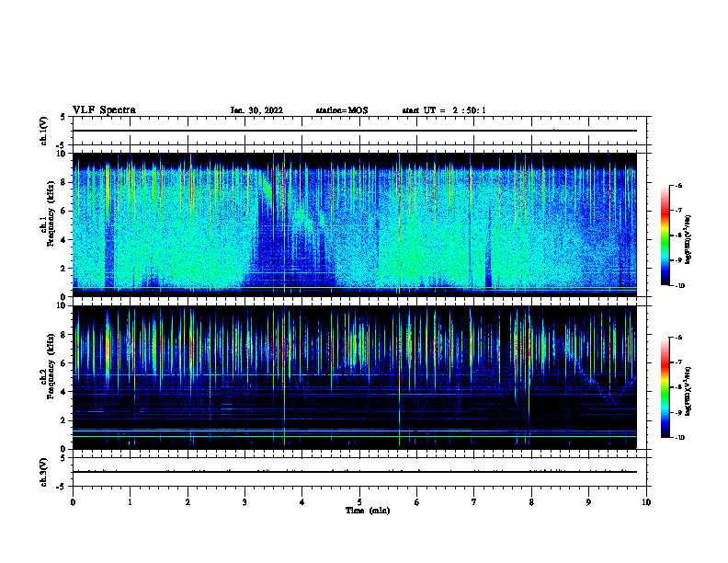Screen dimensions: 728x563
Task: Click the ch.1 spectrogram color bar
Action: [665, 236]
